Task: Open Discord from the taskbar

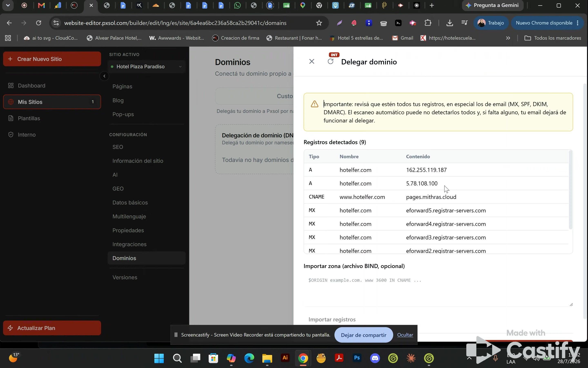Action: (375, 358)
